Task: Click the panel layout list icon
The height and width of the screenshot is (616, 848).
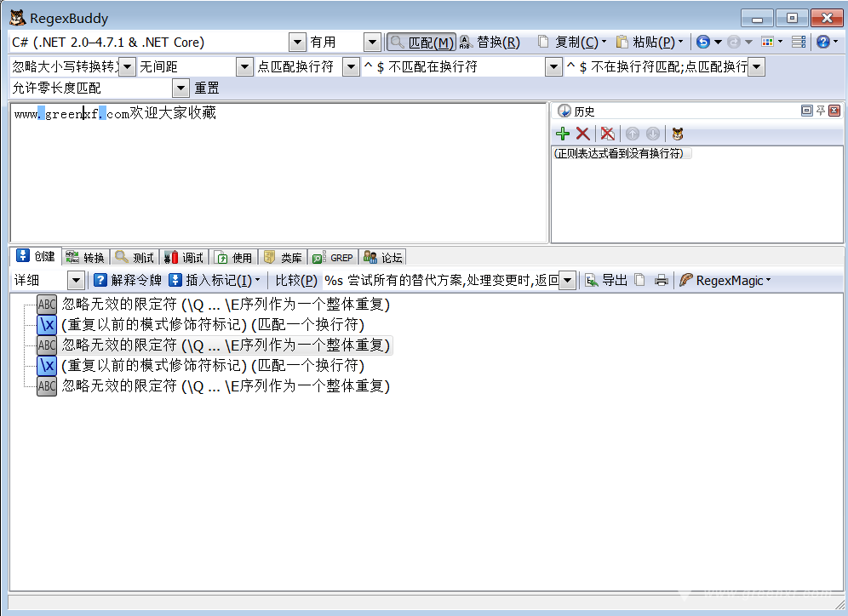Action: point(799,43)
